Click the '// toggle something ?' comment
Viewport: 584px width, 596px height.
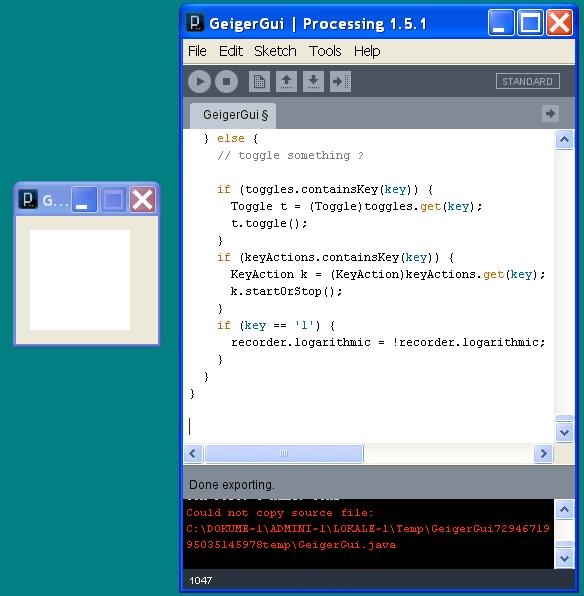pos(290,155)
